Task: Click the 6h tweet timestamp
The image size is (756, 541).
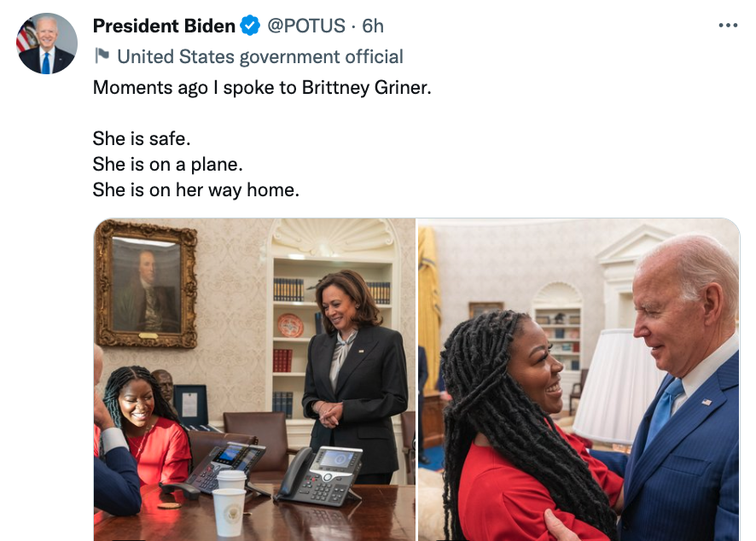Action: [x=373, y=26]
